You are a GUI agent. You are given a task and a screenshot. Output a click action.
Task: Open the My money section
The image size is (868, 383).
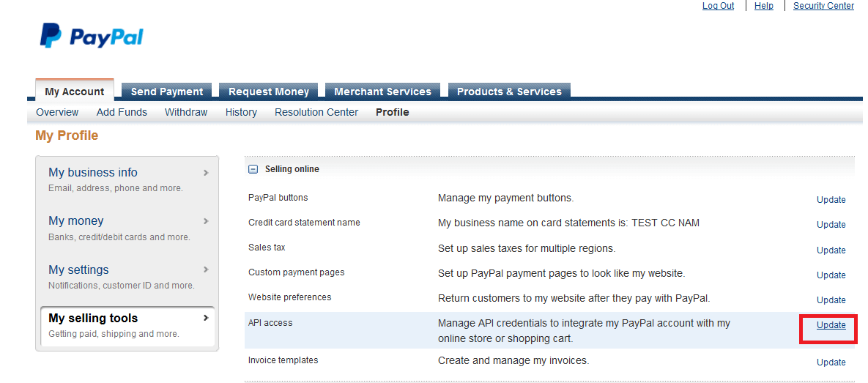point(76,221)
